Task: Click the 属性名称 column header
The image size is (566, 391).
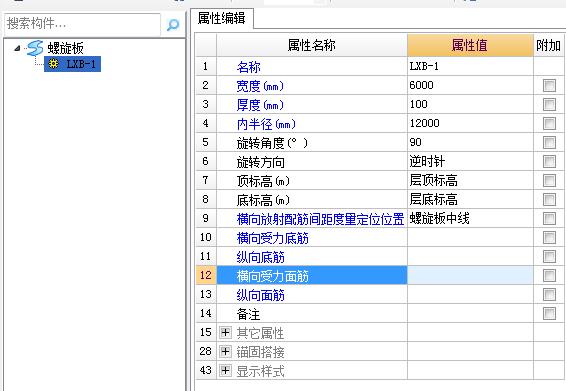Action: [312, 45]
